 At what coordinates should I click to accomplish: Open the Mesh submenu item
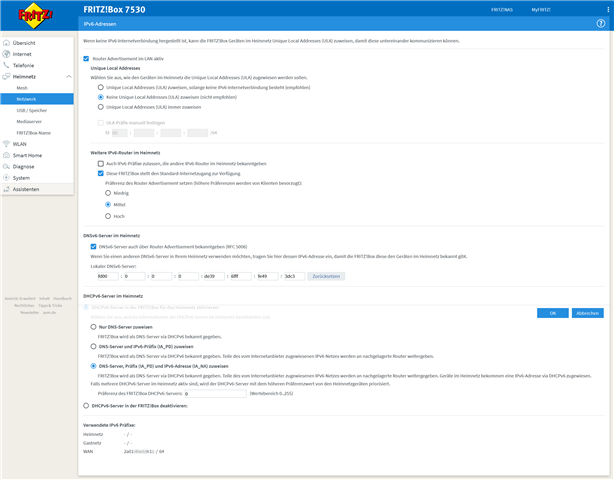[x=22, y=88]
